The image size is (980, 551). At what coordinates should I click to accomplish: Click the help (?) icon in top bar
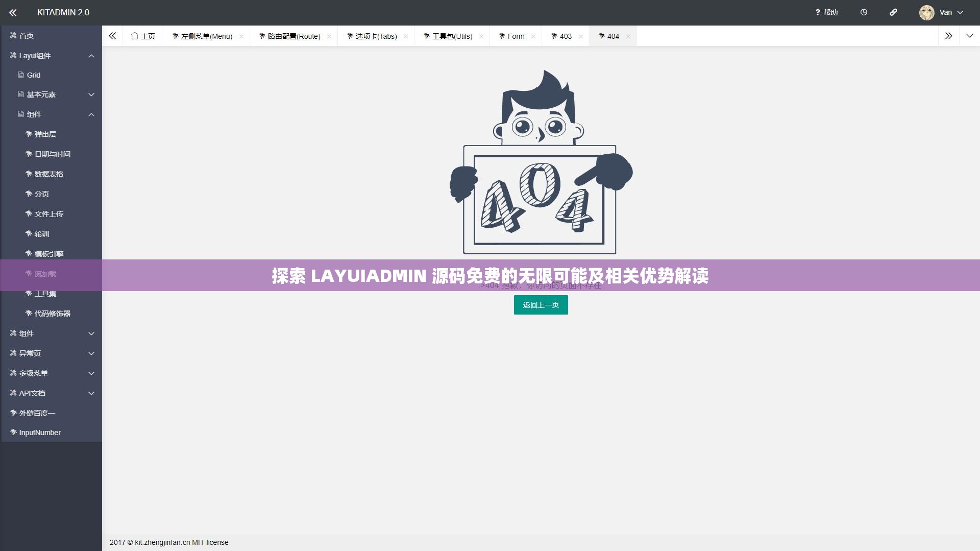coord(826,12)
